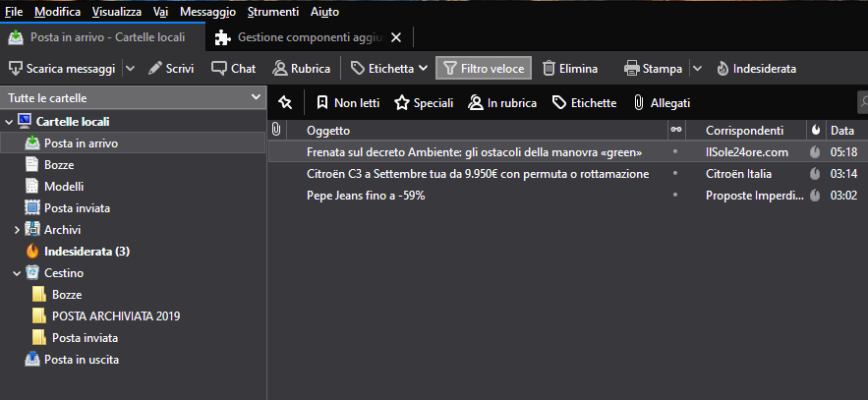Viewport: 868px width, 400px height.
Task: Collapse the Cestino folder
Action: tap(17, 273)
